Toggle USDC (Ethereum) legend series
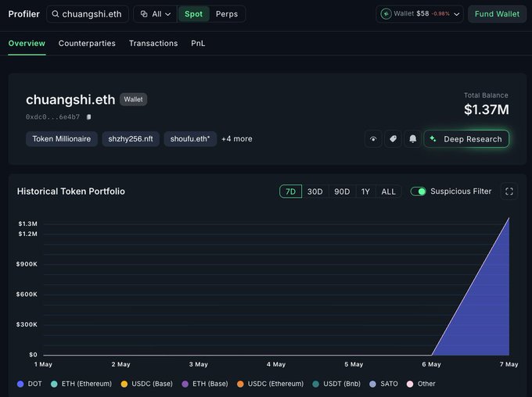The image size is (532, 397). coord(270,384)
